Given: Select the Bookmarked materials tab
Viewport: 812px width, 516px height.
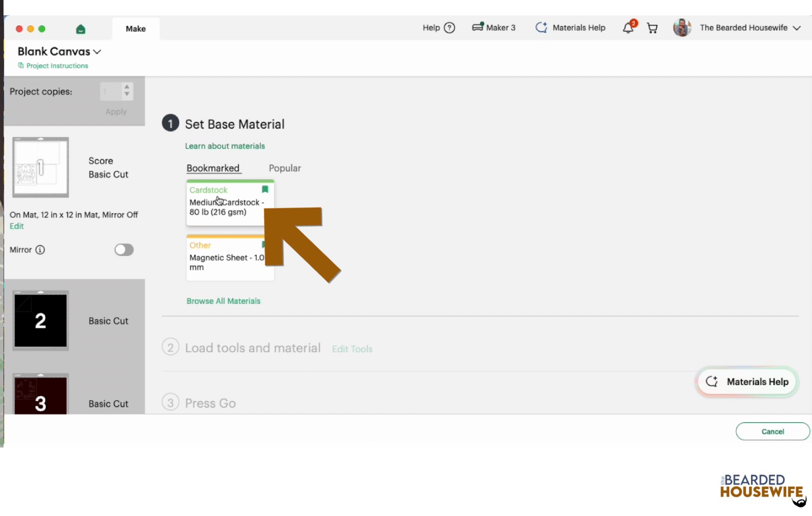Looking at the screenshot, I should [x=213, y=168].
